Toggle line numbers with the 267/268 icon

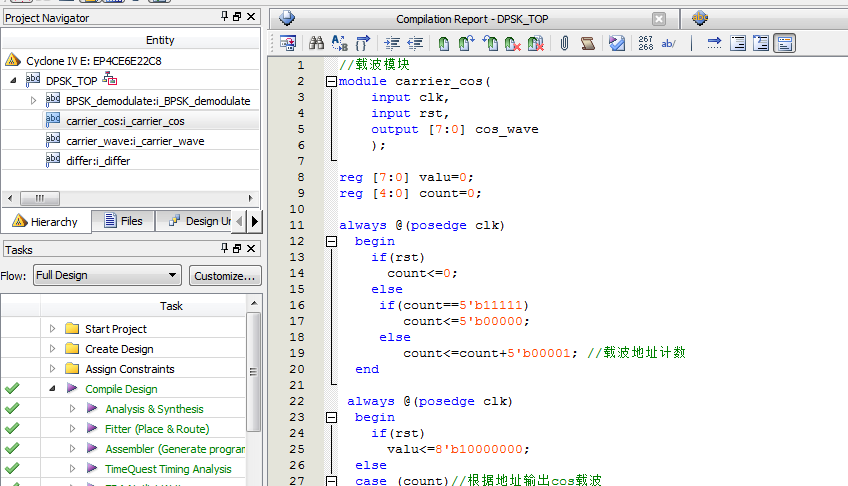645,44
